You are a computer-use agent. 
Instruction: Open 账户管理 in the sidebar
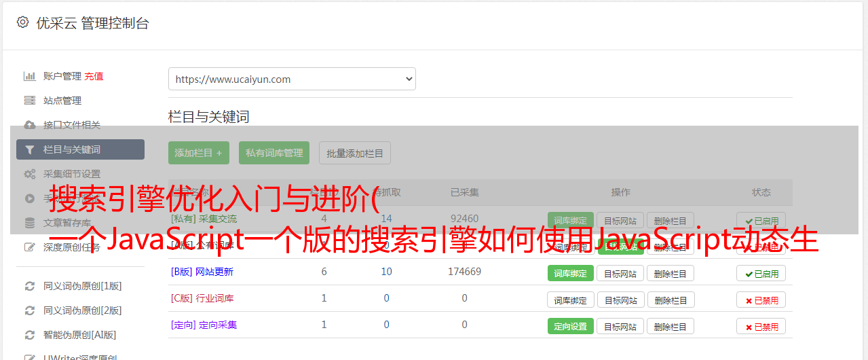point(62,76)
